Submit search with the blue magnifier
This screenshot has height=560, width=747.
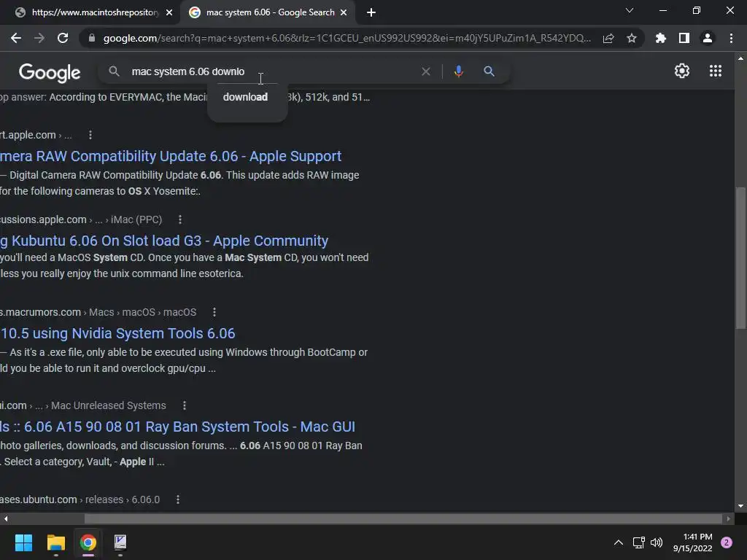[489, 71]
